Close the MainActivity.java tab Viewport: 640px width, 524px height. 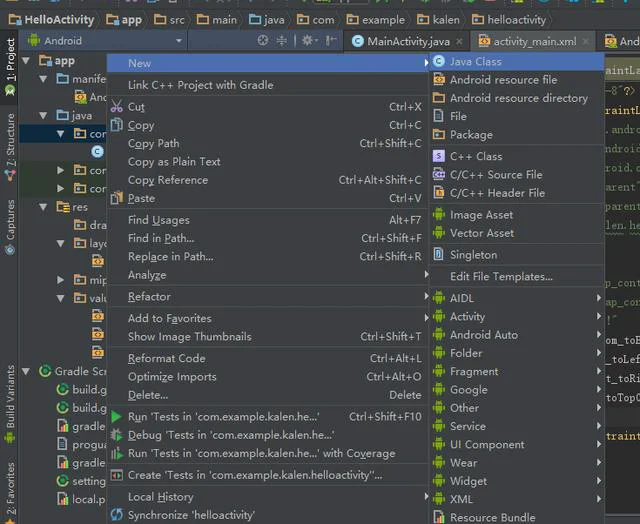459,41
